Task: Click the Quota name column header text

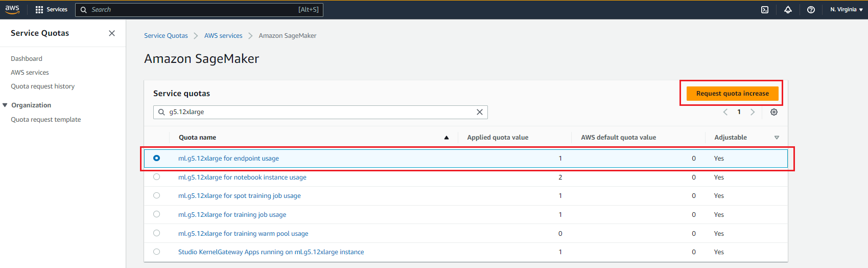Action: 197,138
